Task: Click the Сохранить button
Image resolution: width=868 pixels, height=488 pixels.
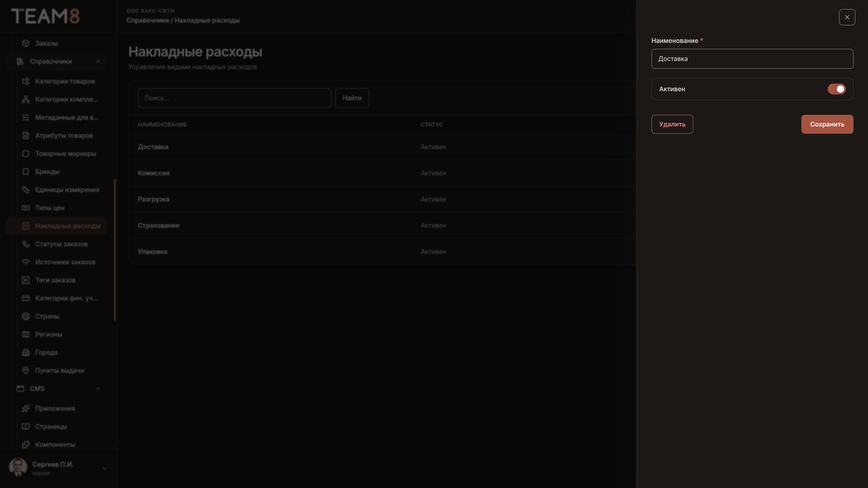Action: (x=827, y=124)
